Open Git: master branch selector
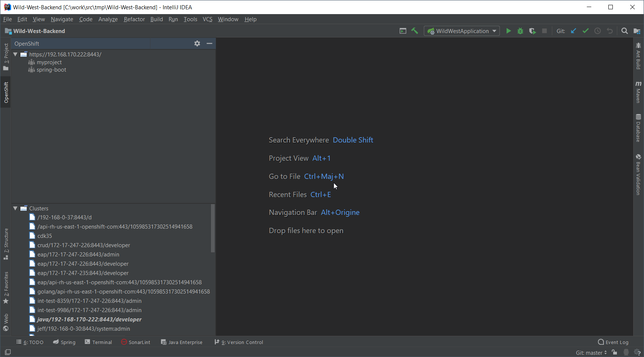 591,353
